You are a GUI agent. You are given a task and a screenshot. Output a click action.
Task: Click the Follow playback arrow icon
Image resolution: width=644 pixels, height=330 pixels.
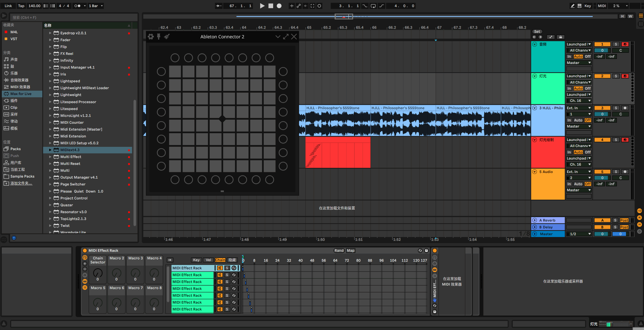(x=219, y=6)
